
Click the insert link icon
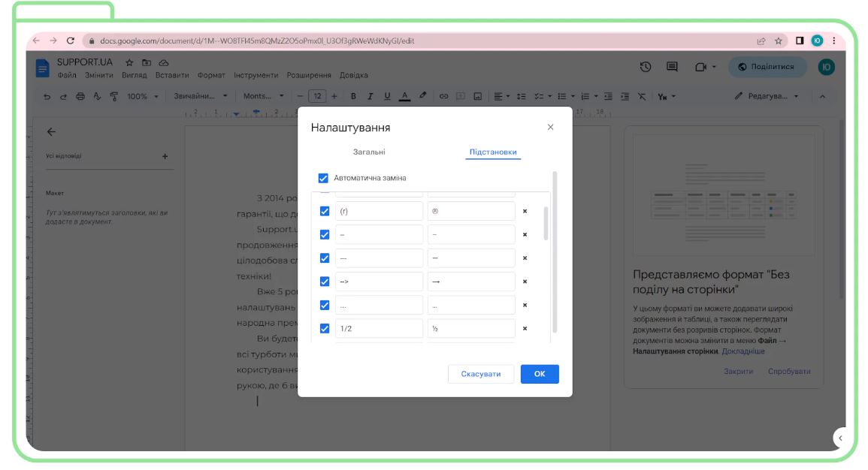tap(443, 96)
